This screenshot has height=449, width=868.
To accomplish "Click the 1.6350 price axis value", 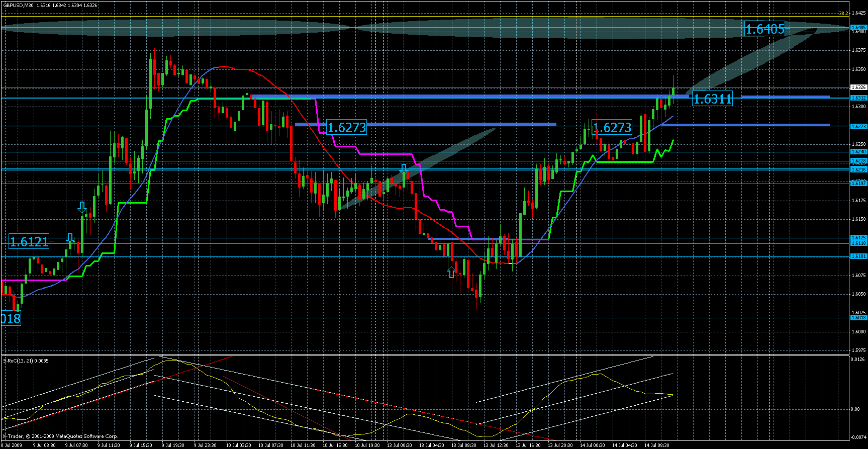I will tap(857, 69).
